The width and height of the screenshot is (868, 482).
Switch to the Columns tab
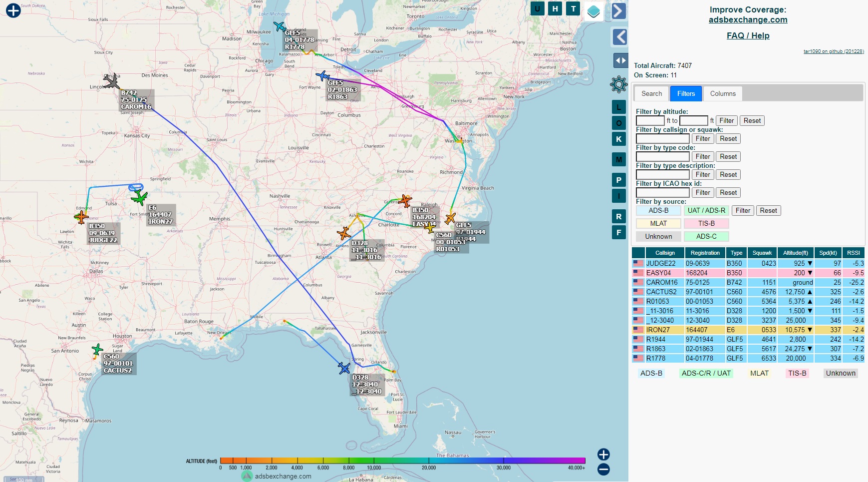(723, 93)
